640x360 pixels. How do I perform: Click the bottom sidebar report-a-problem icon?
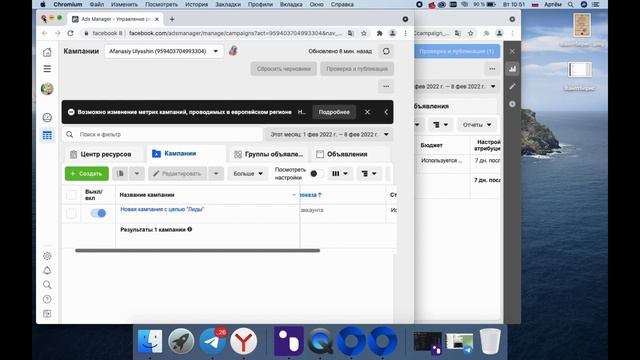pos(47,313)
